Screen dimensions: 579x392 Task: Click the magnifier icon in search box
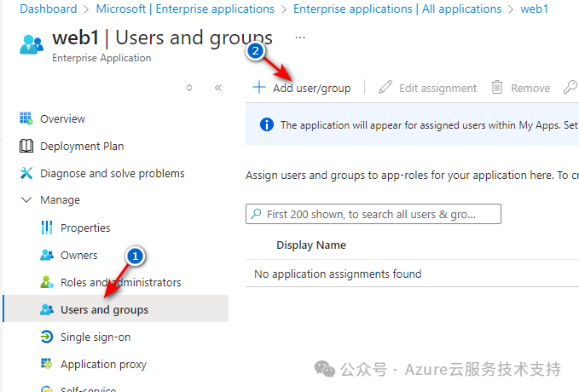(x=256, y=214)
